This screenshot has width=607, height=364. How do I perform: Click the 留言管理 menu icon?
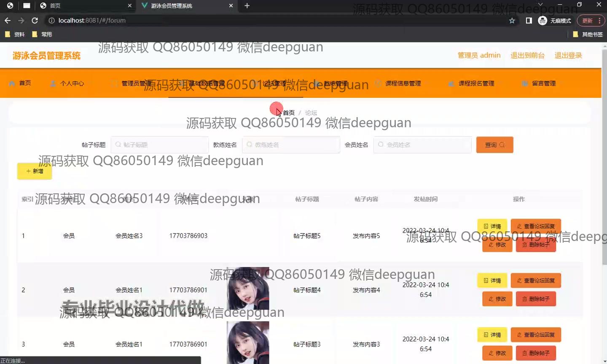525,83
